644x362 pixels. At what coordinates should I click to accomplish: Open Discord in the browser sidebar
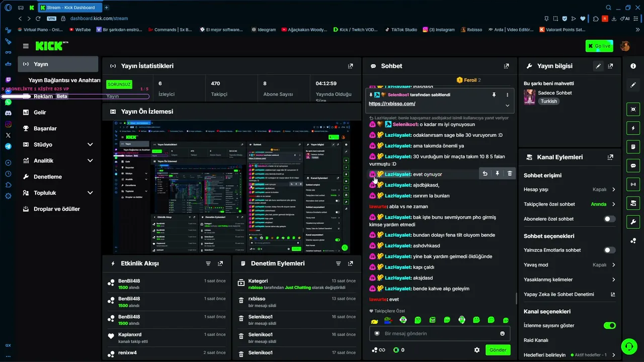point(8,113)
